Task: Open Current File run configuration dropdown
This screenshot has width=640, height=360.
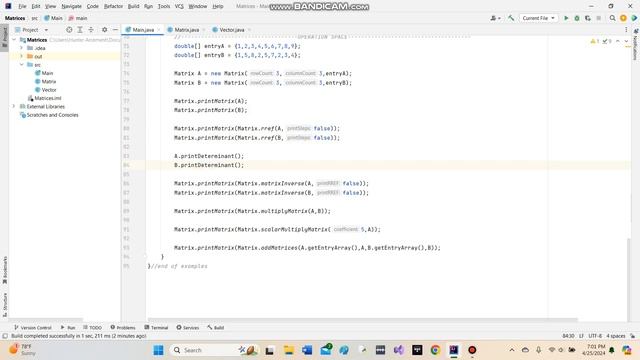Action: coord(538,18)
